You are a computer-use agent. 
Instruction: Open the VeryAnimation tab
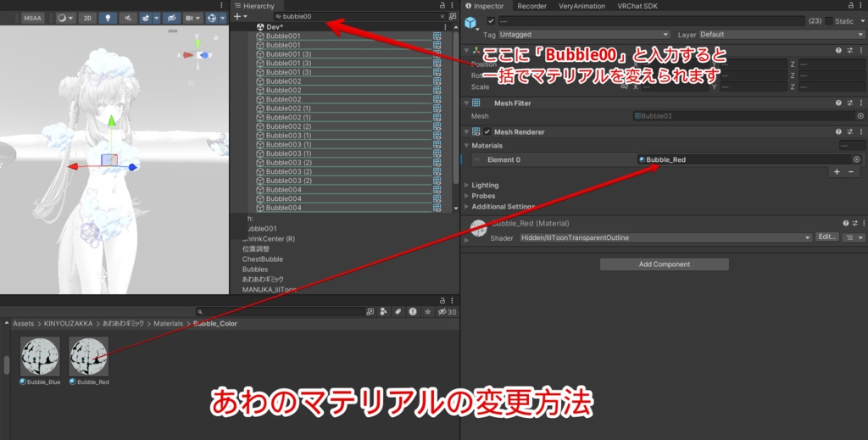coord(581,6)
